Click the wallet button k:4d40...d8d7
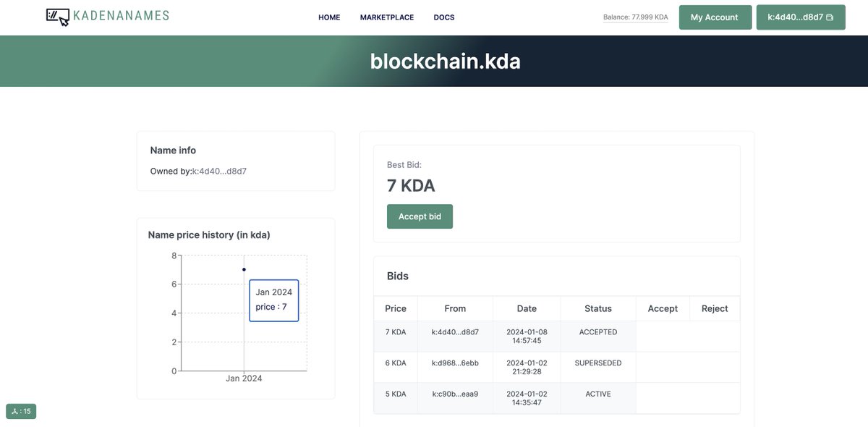868x427 pixels. pyautogui.click(x=801, y=17)
